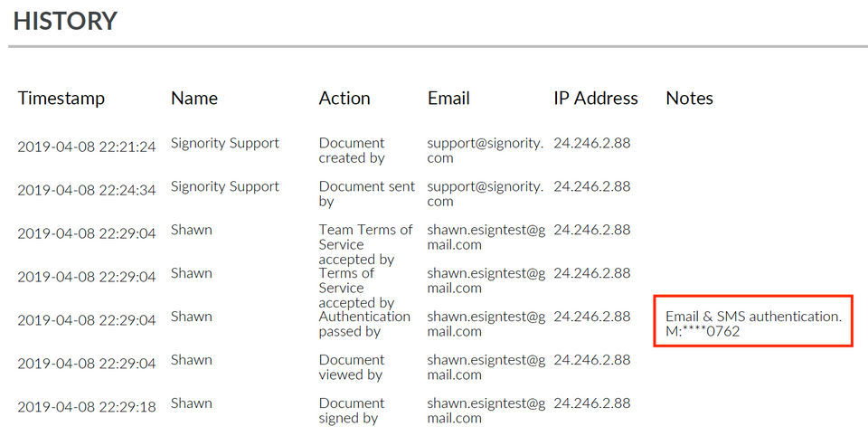Screen dimensions: 868x436
Task: Click the Email & SMS authentication note
Action: [753, 324]
